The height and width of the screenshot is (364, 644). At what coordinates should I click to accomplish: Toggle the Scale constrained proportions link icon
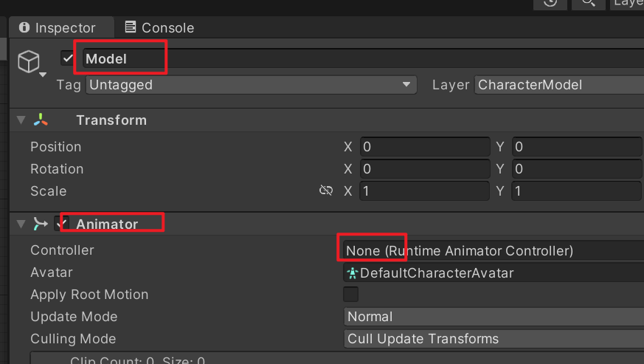326,190
